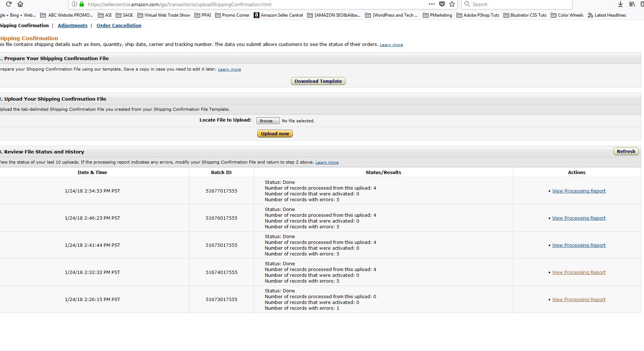Save page to Pocket icon
644x351 pixels.
tap(442, 4)
